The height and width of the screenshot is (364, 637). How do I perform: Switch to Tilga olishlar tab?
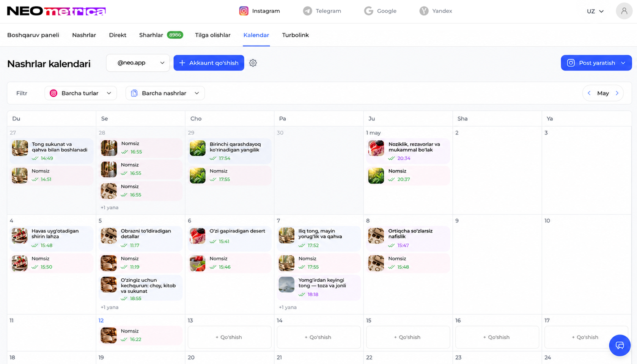(212, 35)
